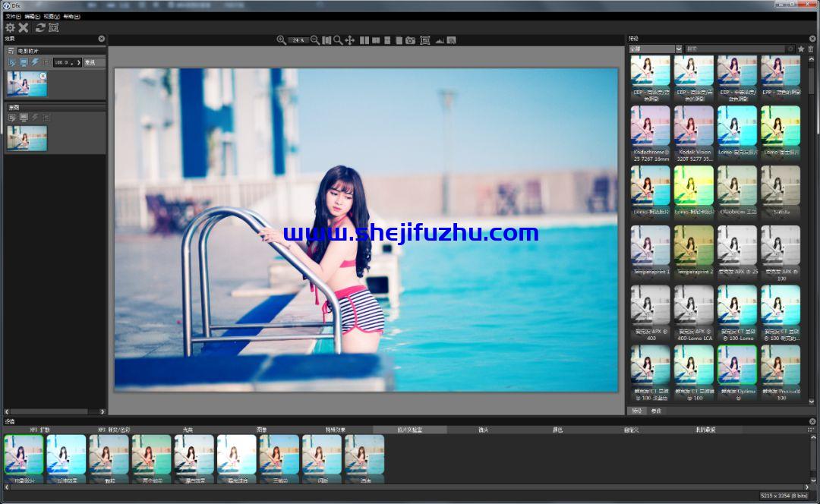Image resolution: width=820 pixels, height=504 pixels.
Task: Open the rightmost filter category tab
Action: tap(705, 430)
